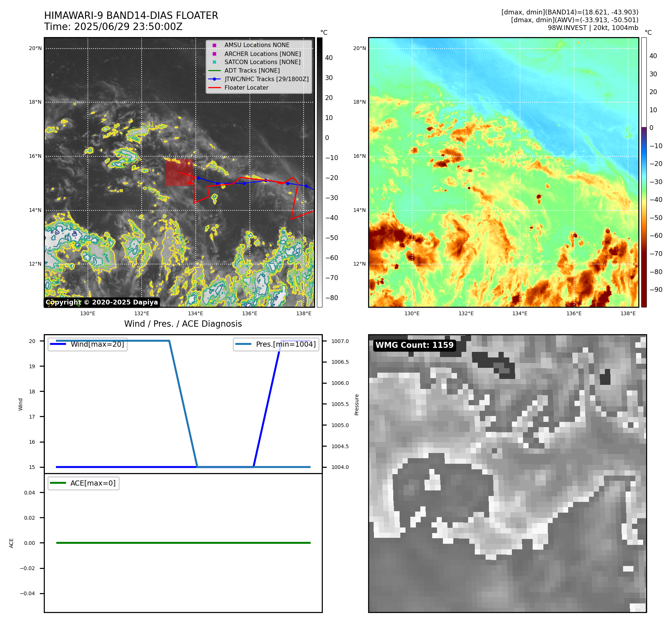Click the 18°N latitude label of the right map
672x626 pixels.
click(360, 102)
